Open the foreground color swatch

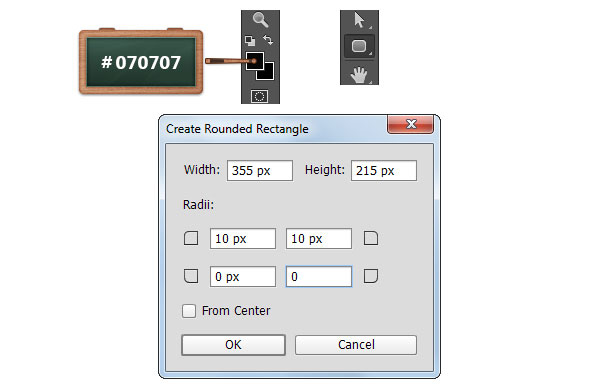[254, 61]
